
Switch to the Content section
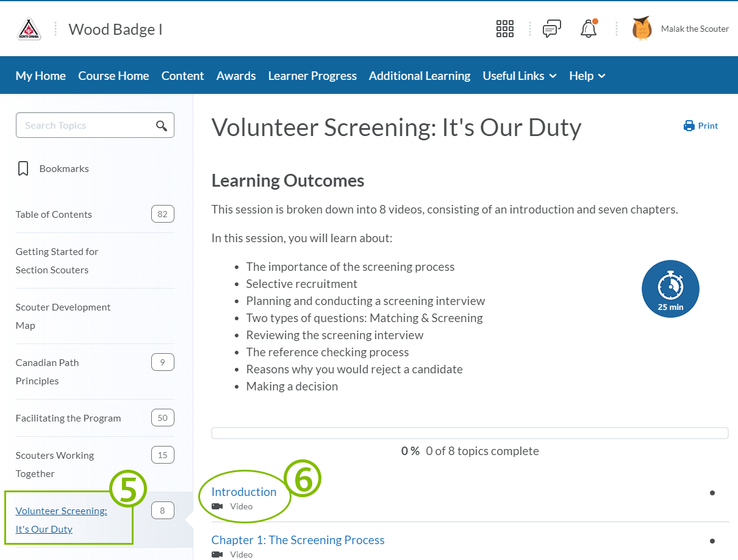182,75
